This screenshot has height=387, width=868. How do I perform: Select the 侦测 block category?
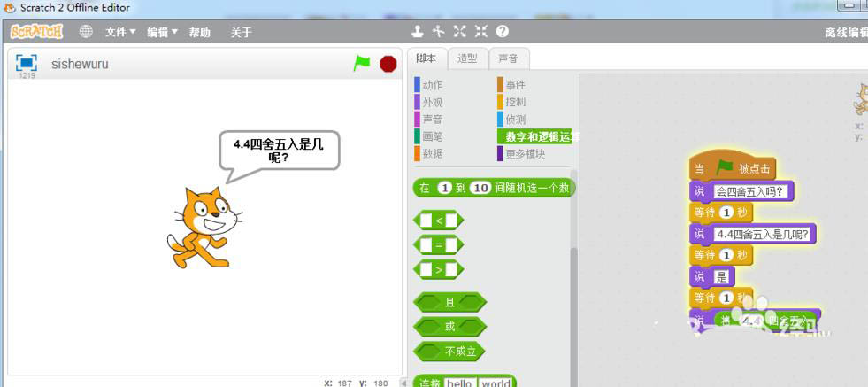pos(515,120)
